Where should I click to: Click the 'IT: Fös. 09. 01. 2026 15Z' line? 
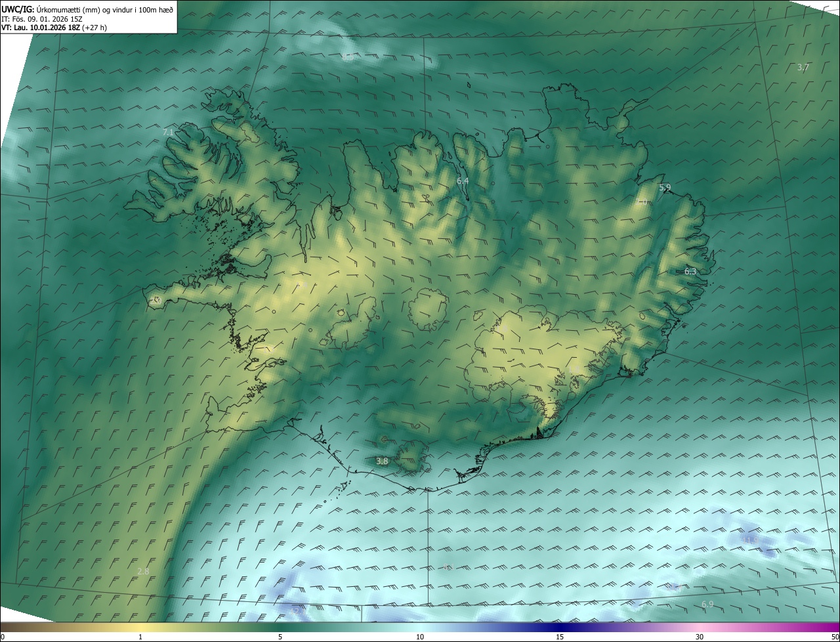pos(42,18)
